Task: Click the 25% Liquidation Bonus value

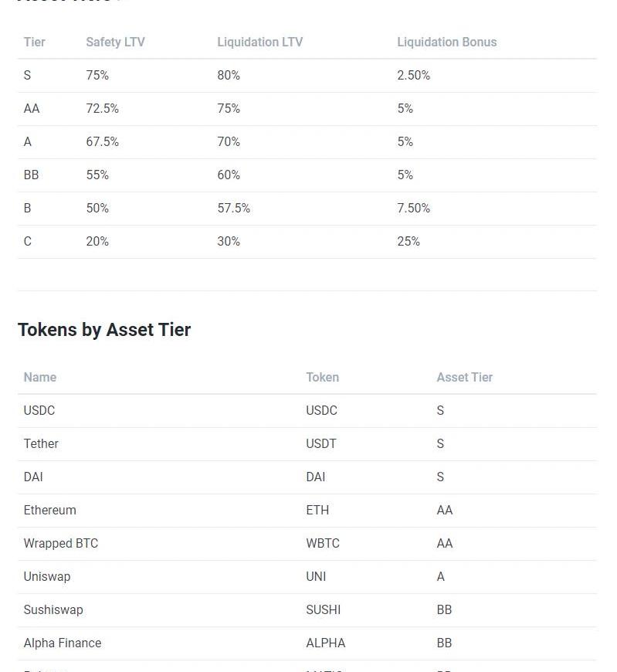Action: 409,242
